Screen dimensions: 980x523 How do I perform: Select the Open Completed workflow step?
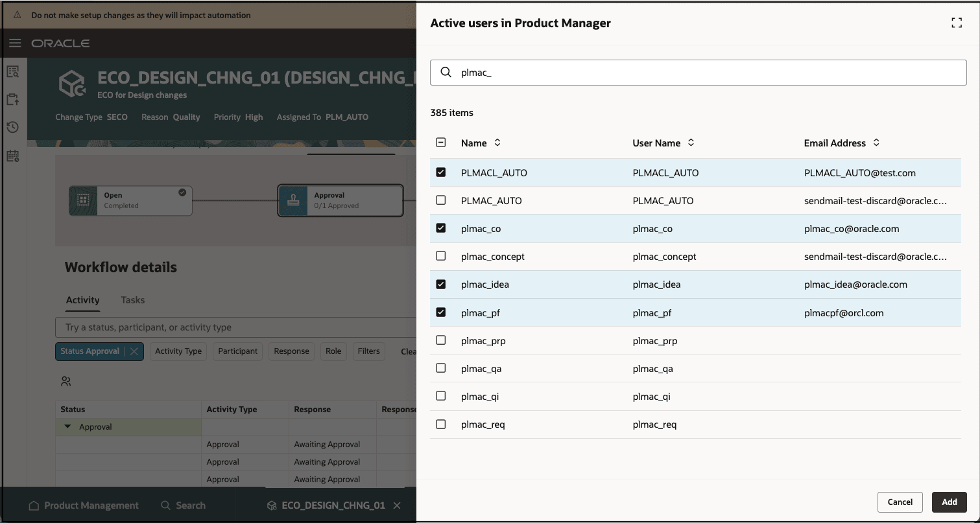tap(130, 200)
